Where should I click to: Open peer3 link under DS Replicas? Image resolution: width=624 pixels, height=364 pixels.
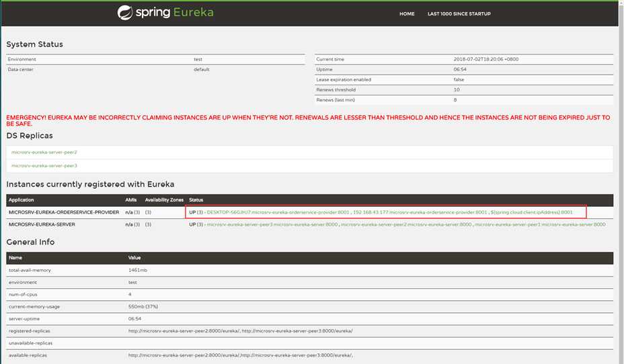pos(44,165)
